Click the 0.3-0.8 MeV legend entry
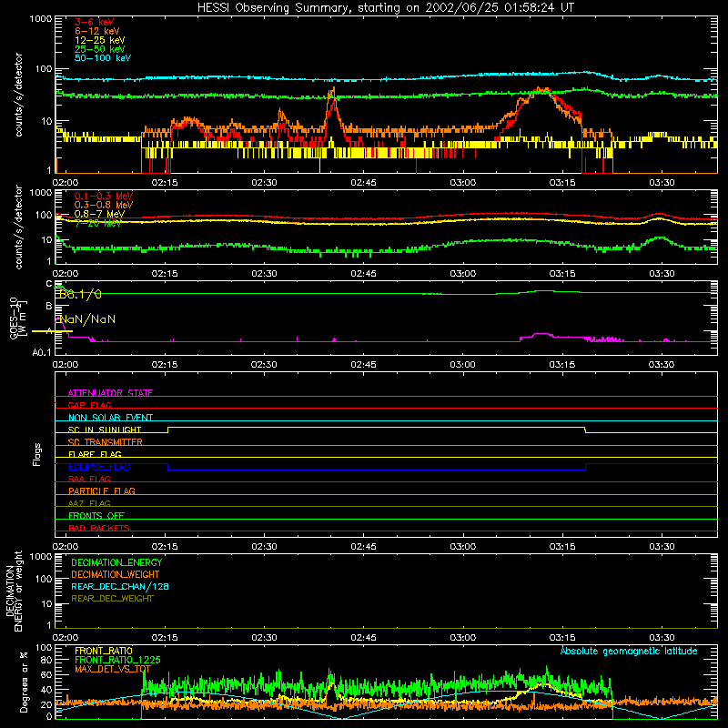 point(104,205)
